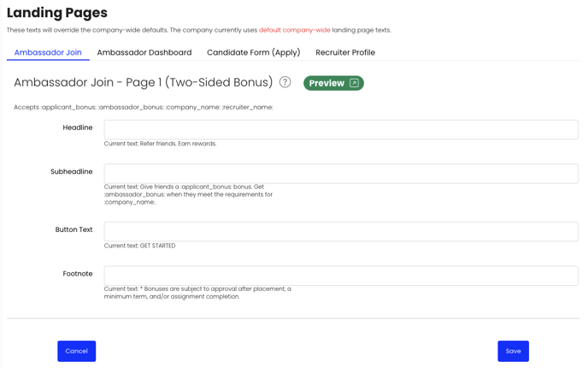Save the landing page texts

point(513,351)
